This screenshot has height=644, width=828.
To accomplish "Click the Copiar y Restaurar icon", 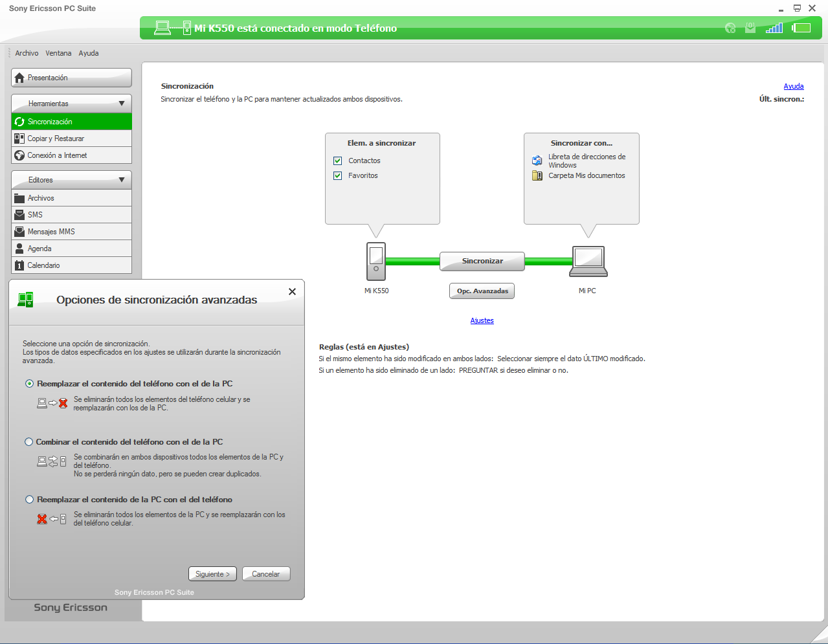I will [19, 139].
